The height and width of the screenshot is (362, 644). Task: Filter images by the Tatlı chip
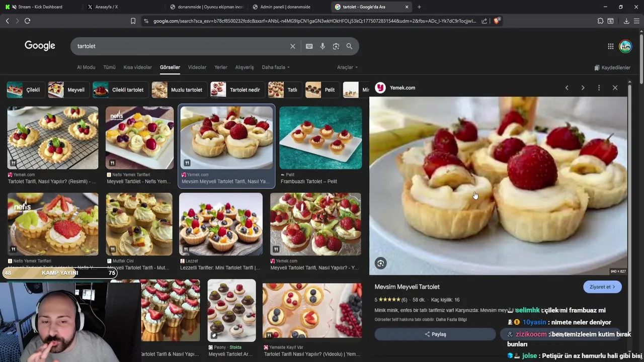click(285, 90)
